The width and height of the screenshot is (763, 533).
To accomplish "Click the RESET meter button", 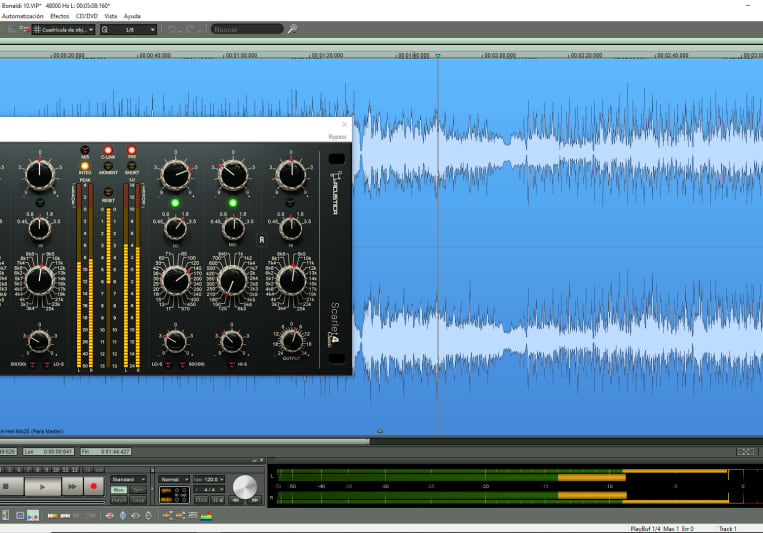I will pyautogui.click(x=108, y=192).
